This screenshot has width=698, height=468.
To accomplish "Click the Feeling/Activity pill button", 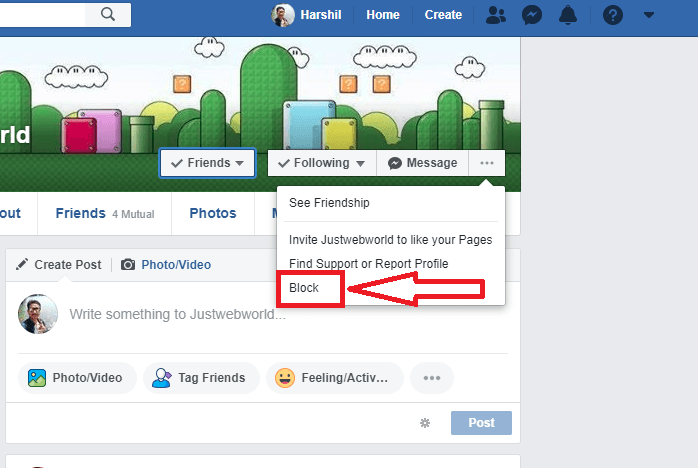I will (335, 378).
